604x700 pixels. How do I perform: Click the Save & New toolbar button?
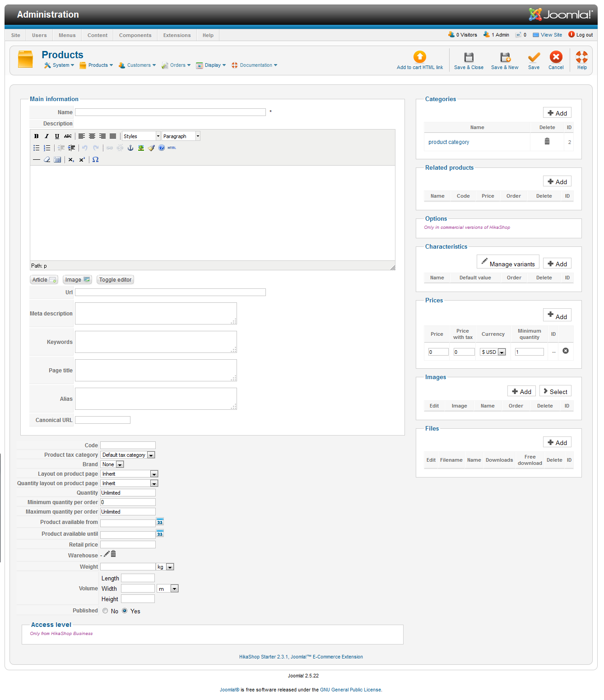click(x=505, y=60)
